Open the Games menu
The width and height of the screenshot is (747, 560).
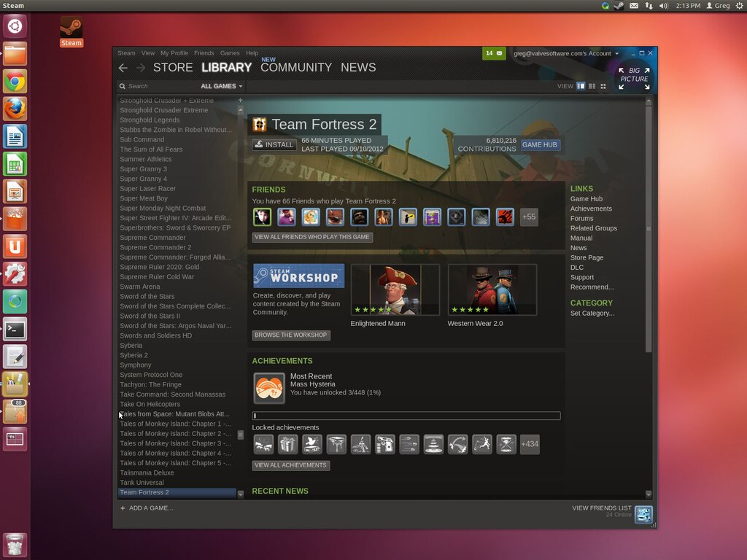pyautogui.click(x=230, y=53)
